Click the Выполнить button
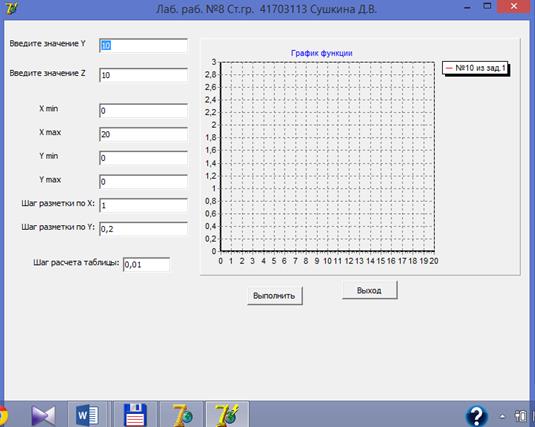The image size is (535, 427). [x=274, y=296]
